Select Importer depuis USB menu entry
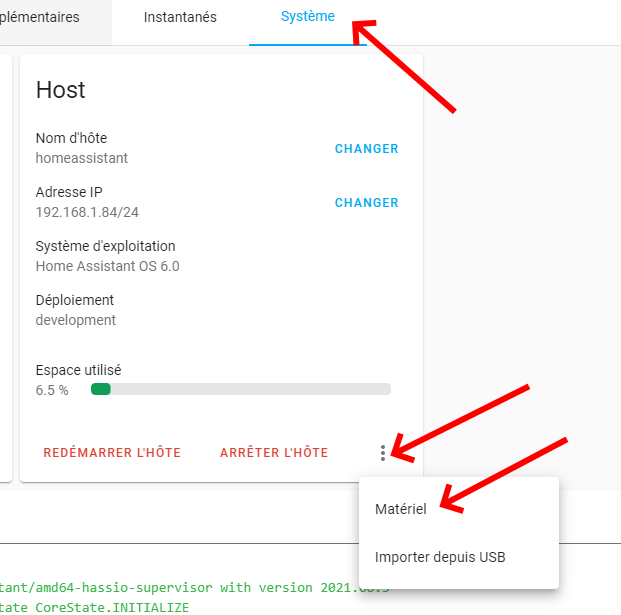 pos(440,557)
